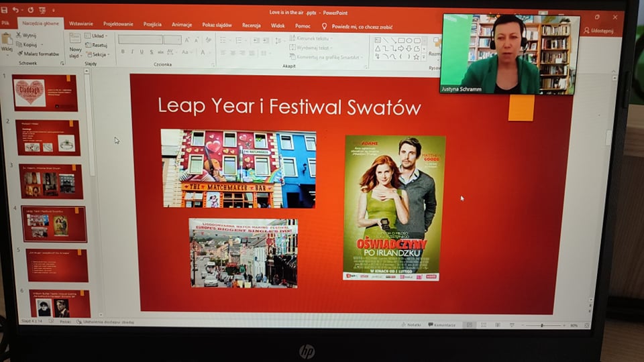Open the Plik file tab
The height and width of the screenshot is (362, 644).
point(6,23)
